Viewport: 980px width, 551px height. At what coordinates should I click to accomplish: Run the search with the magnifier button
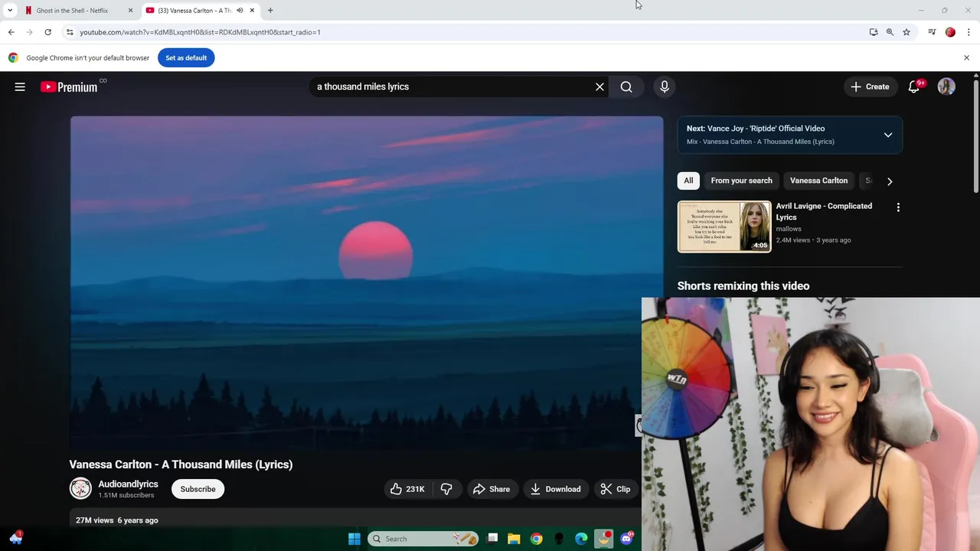point(626,86)
